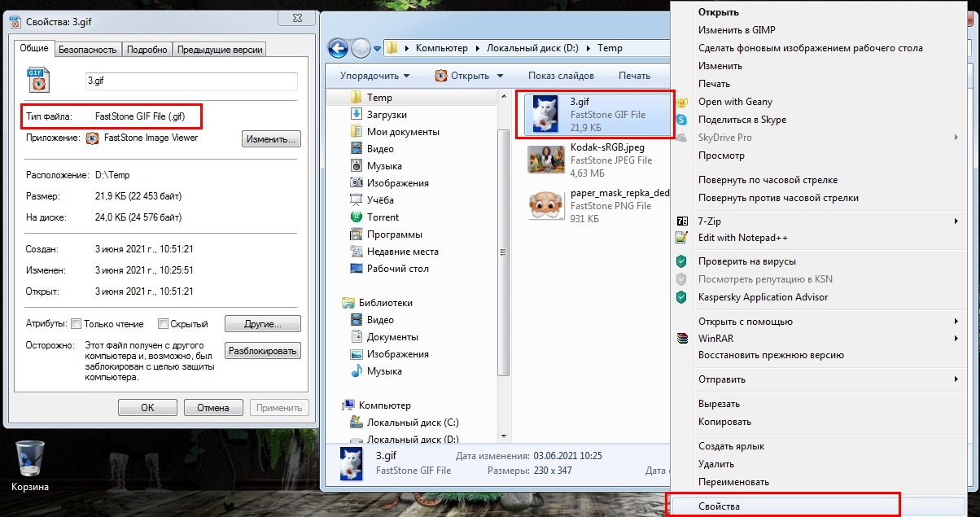
Task: Expand the "Упорядочить" dropdown
Action: tap(374, 76)
